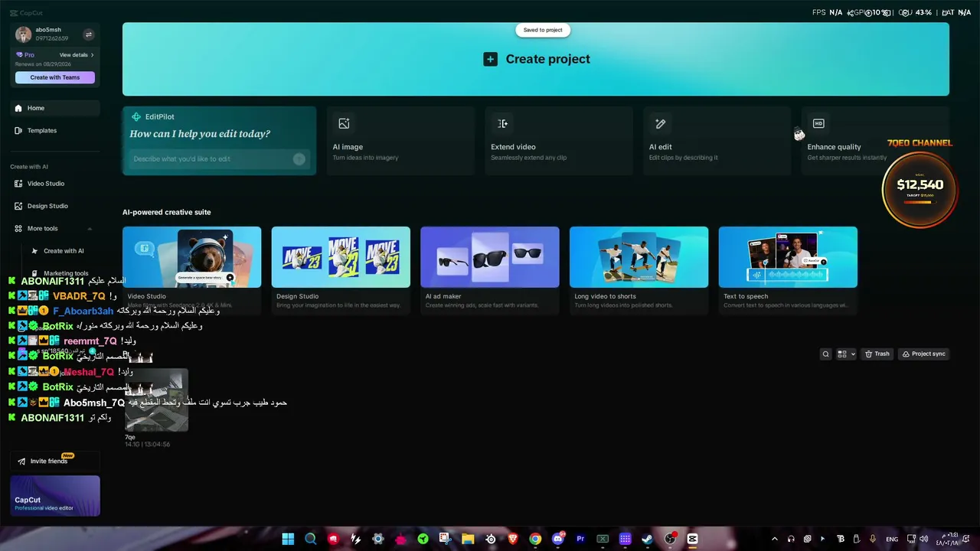This screenshot has height=551, width=980.
Task: Click the CapCut Professional video editor banner
Action: click(55, 496)
